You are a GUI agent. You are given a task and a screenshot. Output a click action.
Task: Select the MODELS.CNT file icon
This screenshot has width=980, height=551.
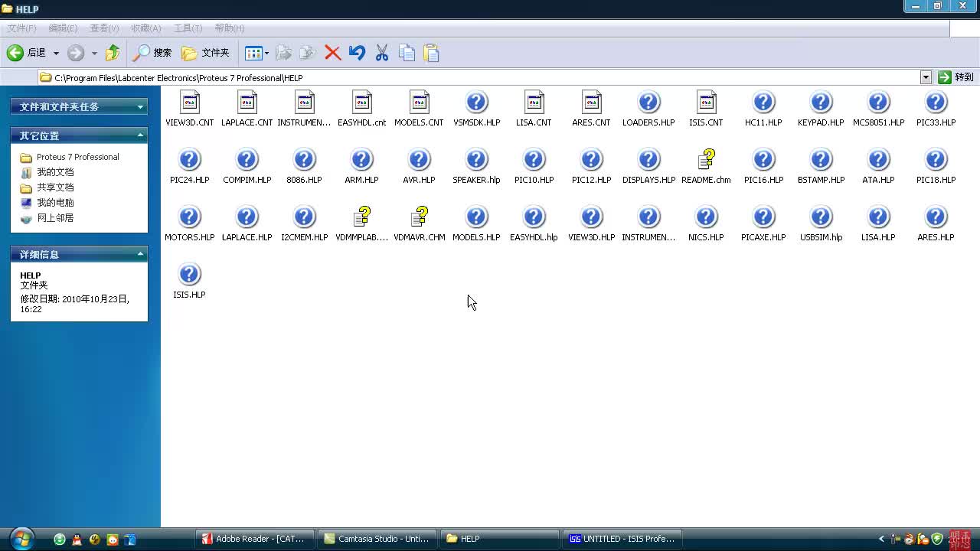419,103
